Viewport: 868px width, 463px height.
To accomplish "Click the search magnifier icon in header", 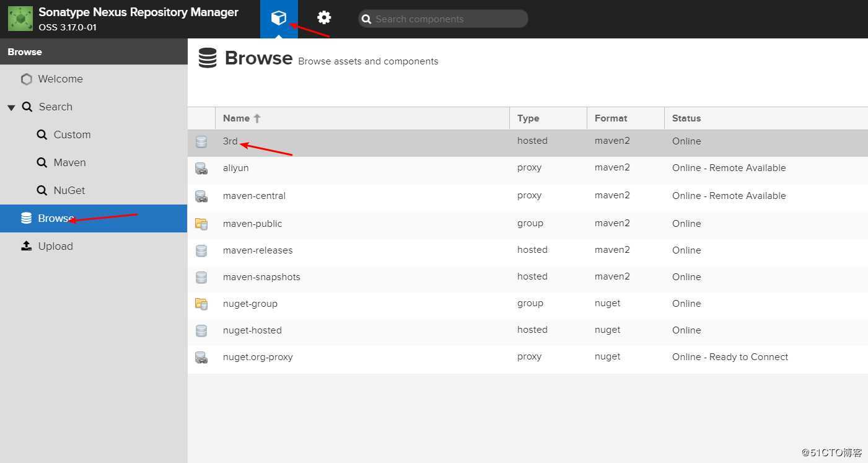I will [367, 19].
